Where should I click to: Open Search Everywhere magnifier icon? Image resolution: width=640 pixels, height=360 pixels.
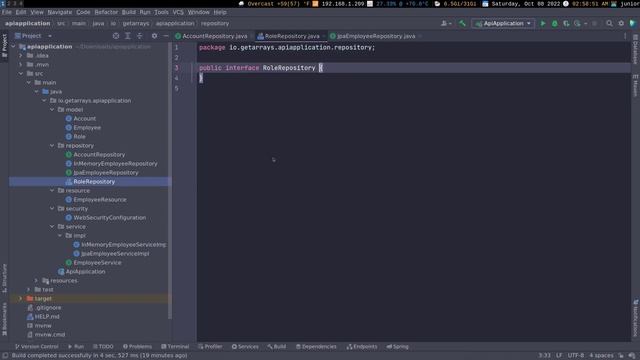(x=609, y=24)
